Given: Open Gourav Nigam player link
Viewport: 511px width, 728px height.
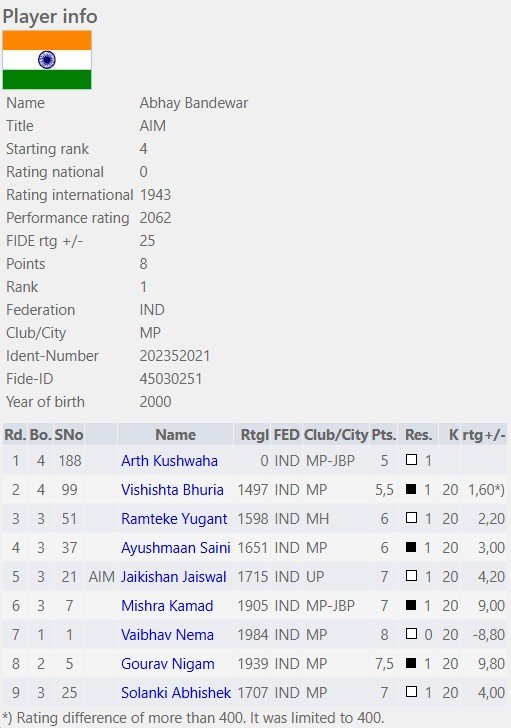Looking at the screenshot, I should [x=168, y=664].
